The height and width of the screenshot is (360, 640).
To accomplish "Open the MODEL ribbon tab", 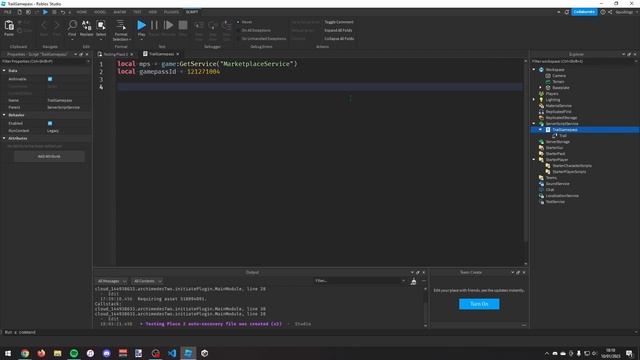I will point(100,12).
